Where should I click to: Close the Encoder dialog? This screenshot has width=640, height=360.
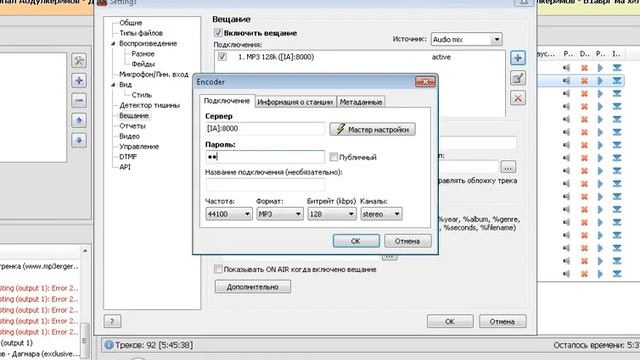coord(425,82)
